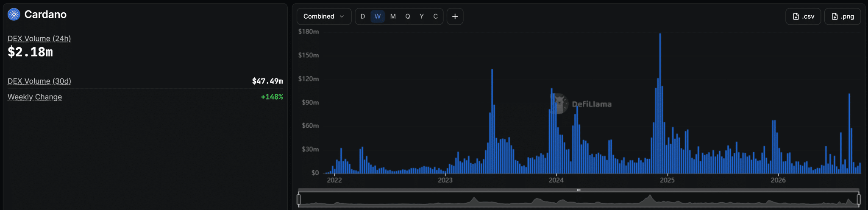Click right handle of range slider
The image size is (868, 210).
[x=859, y=199]
